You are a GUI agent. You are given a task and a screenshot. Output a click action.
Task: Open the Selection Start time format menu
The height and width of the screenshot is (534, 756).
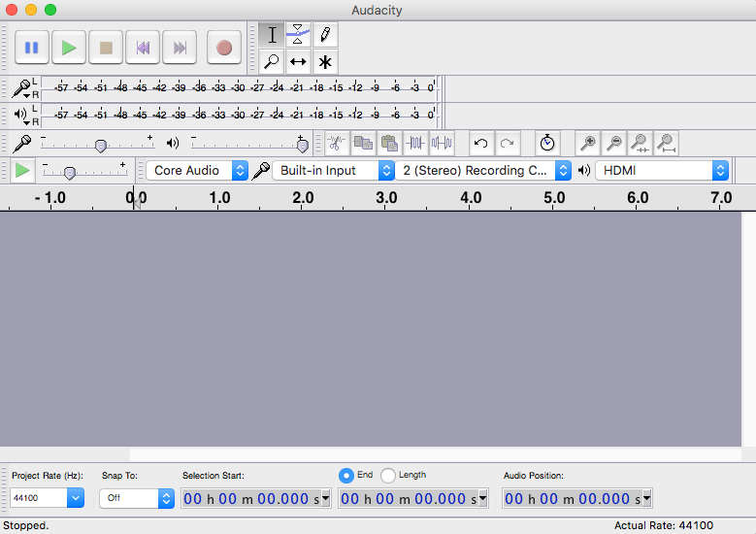[326, 498]
